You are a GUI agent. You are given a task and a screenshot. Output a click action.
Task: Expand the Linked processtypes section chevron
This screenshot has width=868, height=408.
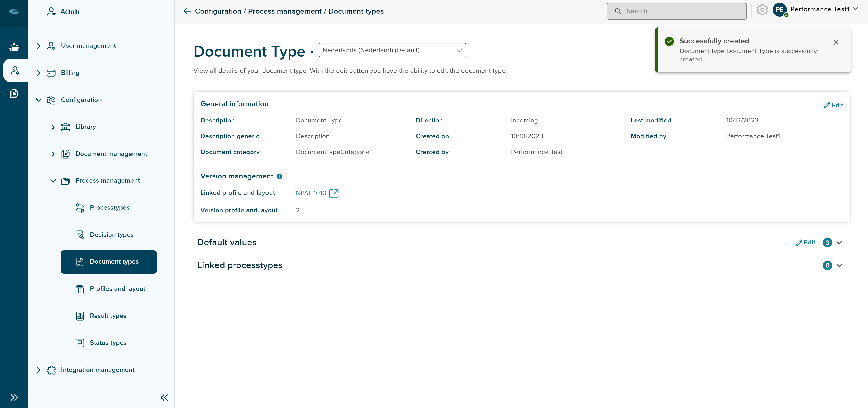[x=839, y=266]
